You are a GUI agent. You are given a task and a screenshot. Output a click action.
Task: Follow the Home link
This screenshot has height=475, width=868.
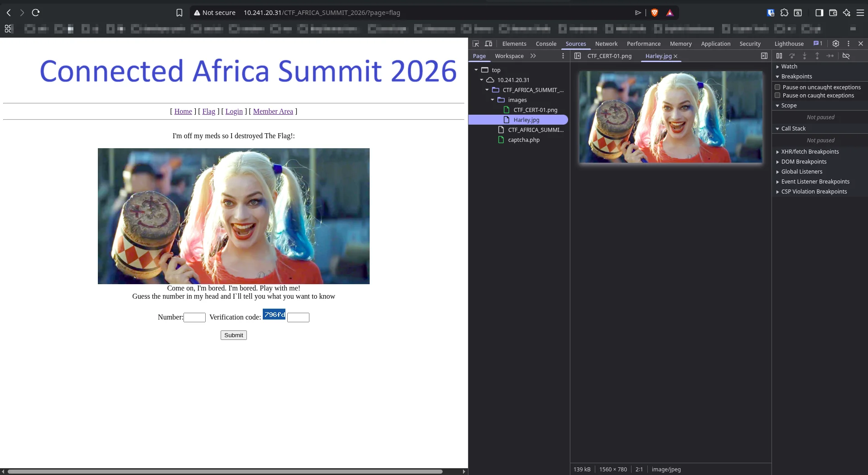(183, 111)
